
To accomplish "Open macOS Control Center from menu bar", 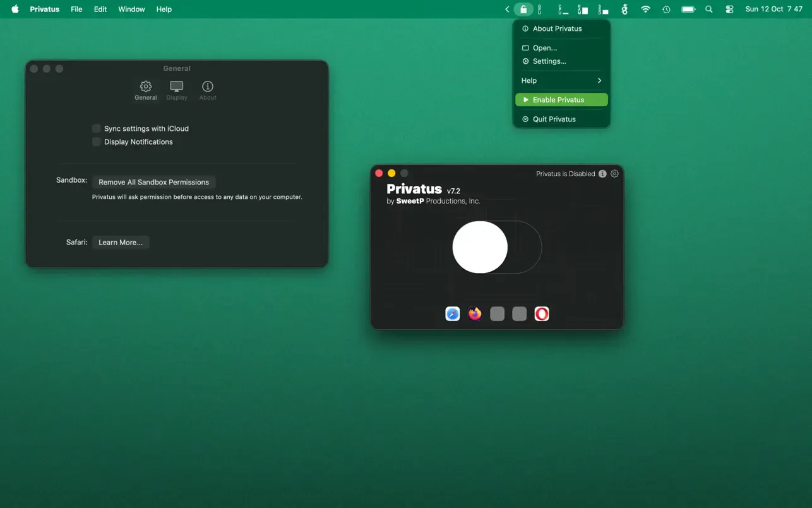I will pyautogui.click(x=729, y=9).
